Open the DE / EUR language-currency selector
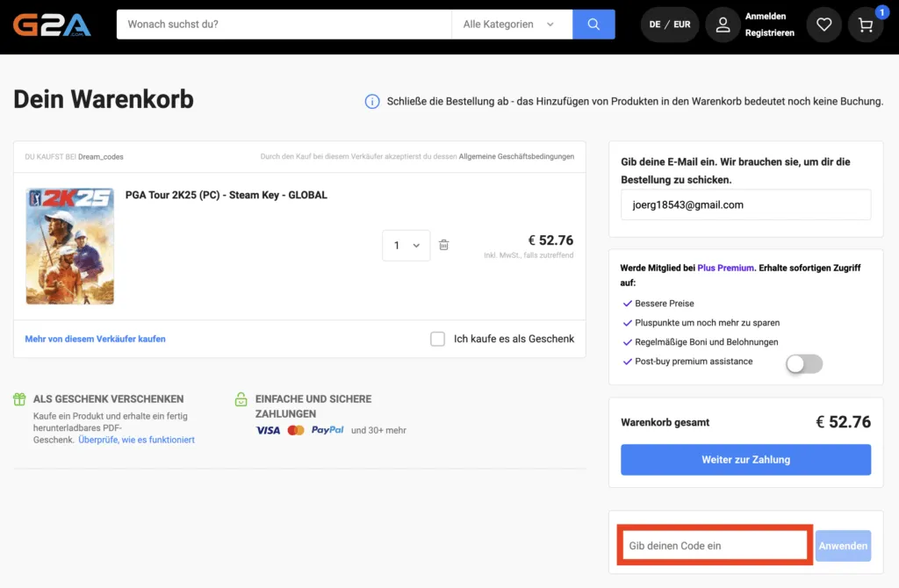The height and width of the screenshot is (588, 899). 670,25
